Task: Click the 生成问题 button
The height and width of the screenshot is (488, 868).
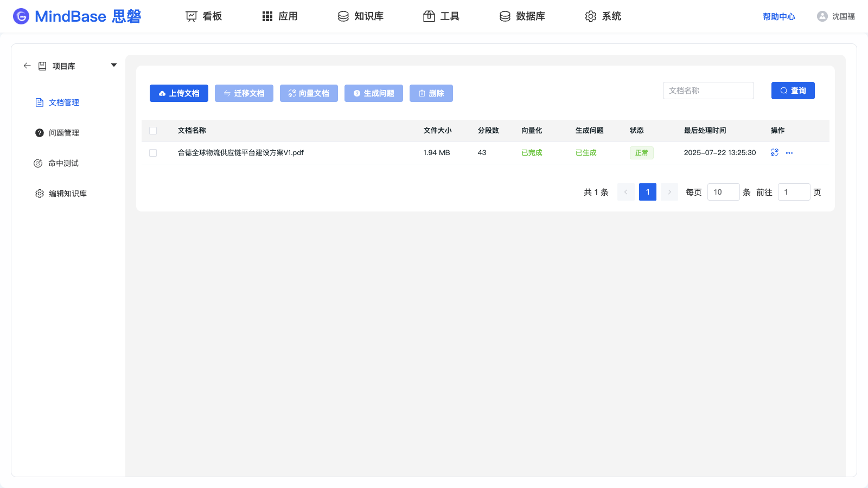Action: click(x=374, y=93)
